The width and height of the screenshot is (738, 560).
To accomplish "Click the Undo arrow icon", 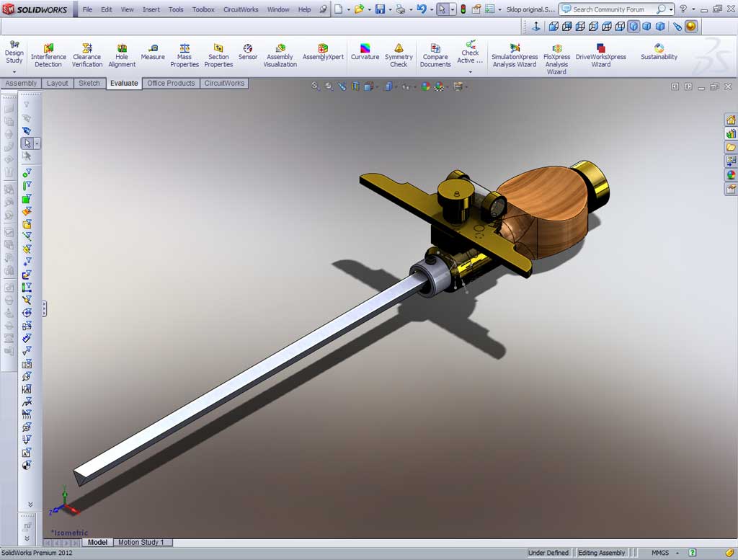I will tap(421, 9).
